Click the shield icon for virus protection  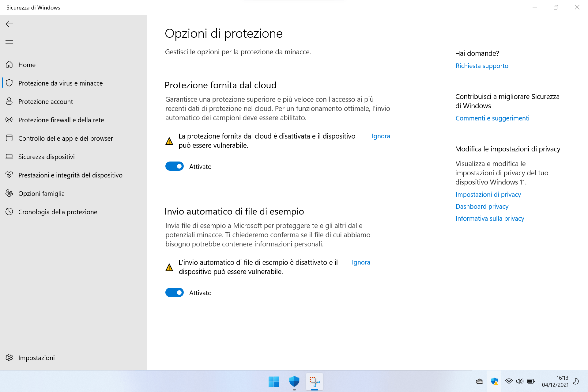pyautogui.click(x=9, y=83)
